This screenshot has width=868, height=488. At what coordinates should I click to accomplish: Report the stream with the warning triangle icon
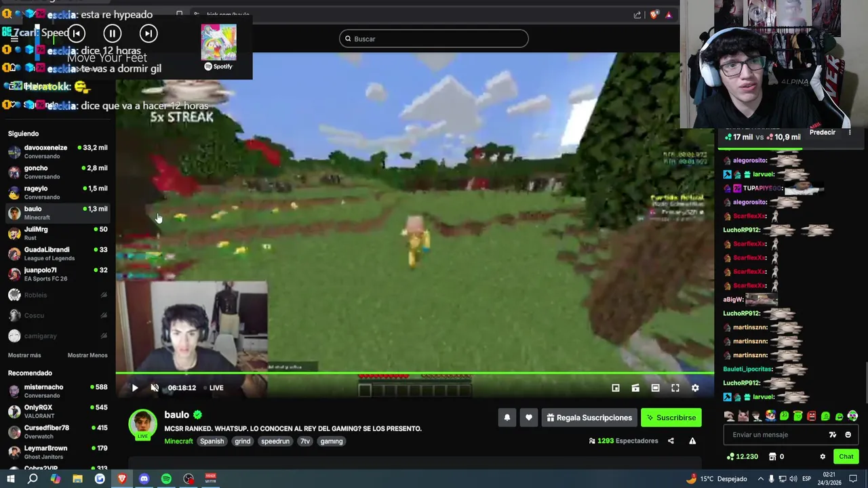pyautogui.click(x=692, y=441)
